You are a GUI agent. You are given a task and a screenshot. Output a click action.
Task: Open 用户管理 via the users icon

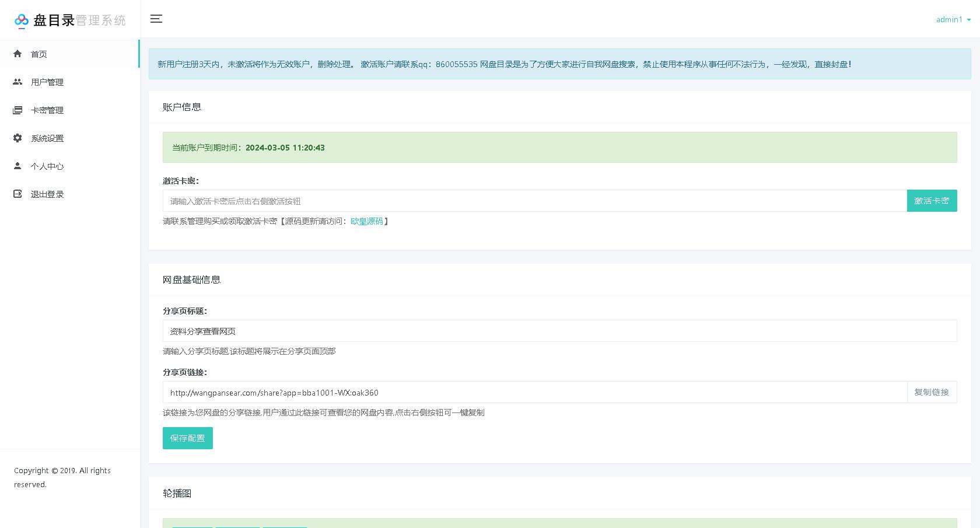[x=17, y=82]
